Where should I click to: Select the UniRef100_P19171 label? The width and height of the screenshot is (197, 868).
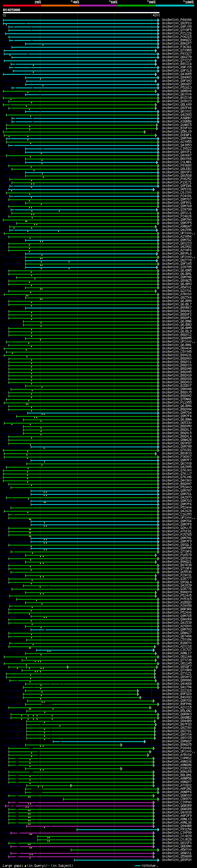[x=176, y=182]
